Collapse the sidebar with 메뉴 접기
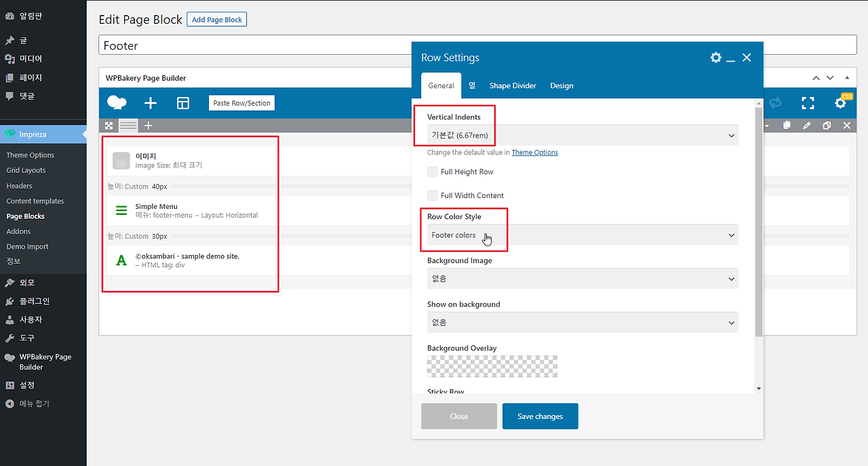 point(43,404)
